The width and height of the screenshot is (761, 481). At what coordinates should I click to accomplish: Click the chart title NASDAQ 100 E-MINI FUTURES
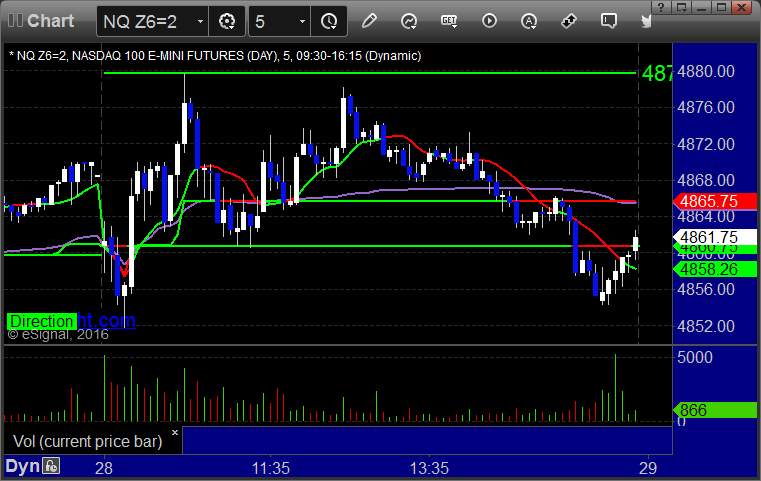point(158,56)
